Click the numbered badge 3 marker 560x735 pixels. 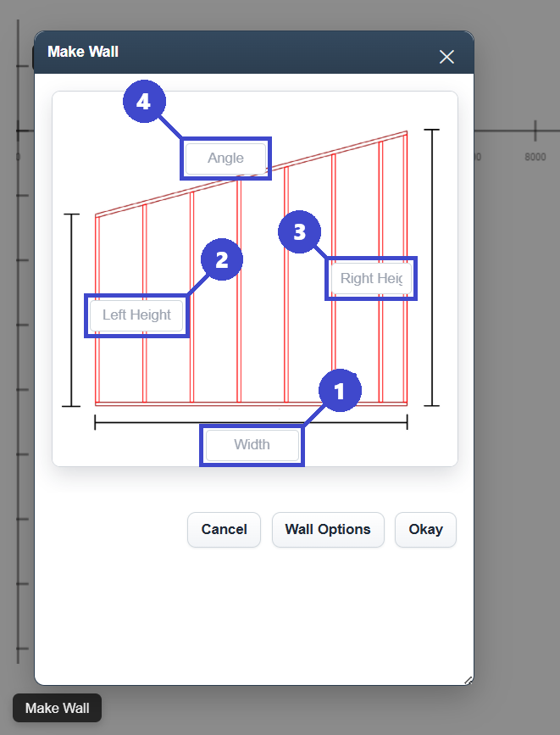point(299,231)
